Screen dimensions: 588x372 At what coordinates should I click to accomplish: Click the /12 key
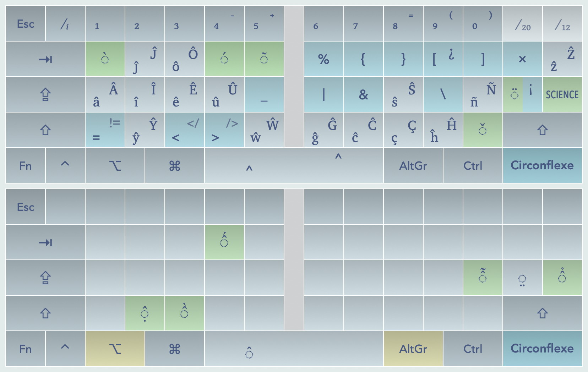pyautogui.click(x=562, y=24)
